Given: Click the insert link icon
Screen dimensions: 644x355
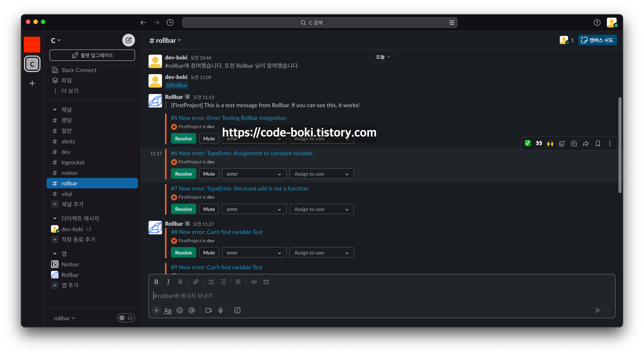Looking at the screenshot, I should click(195, 282).
